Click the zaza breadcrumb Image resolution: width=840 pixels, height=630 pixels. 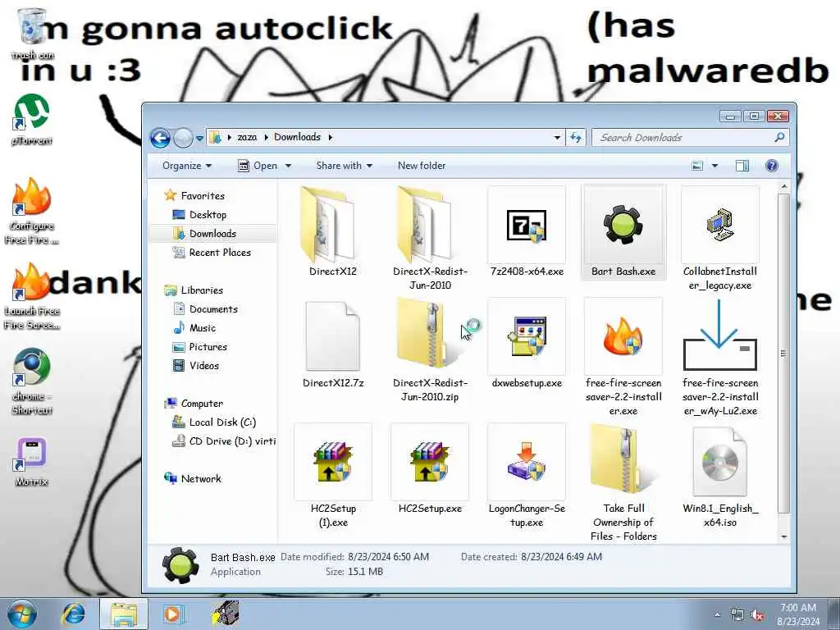(247, 137)
